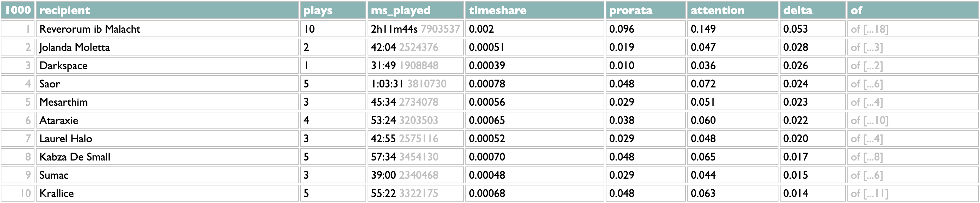980x203 pixels.
Task: Click the ms_played cell 42:04 2524376
Action: pyautogui.click(x=415, y=47)
